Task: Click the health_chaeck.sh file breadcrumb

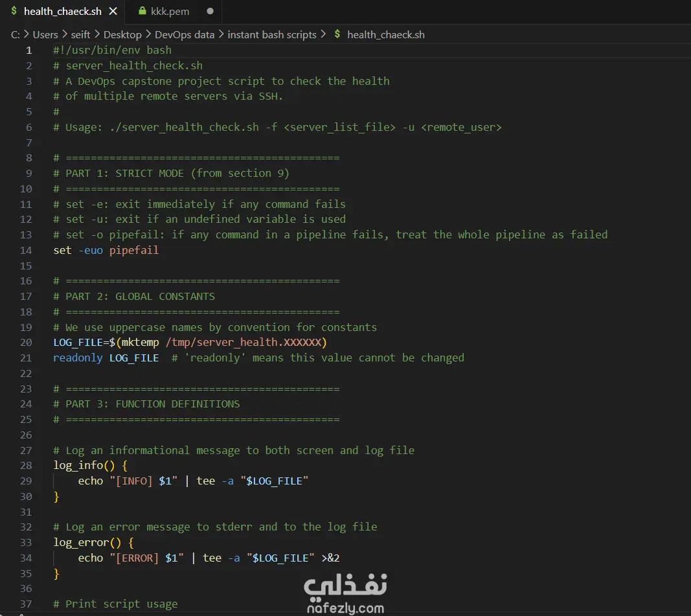Action: click(385, 35)
